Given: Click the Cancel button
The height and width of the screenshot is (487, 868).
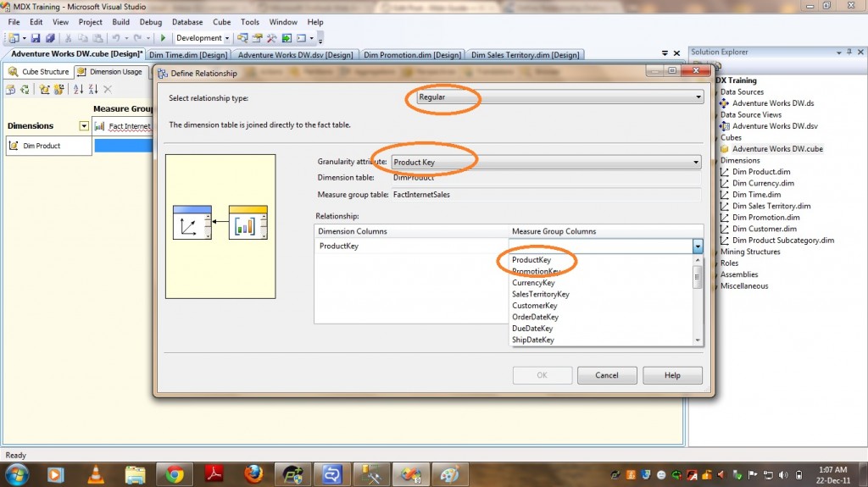Looking at the screenshot, I should point(607,375).
